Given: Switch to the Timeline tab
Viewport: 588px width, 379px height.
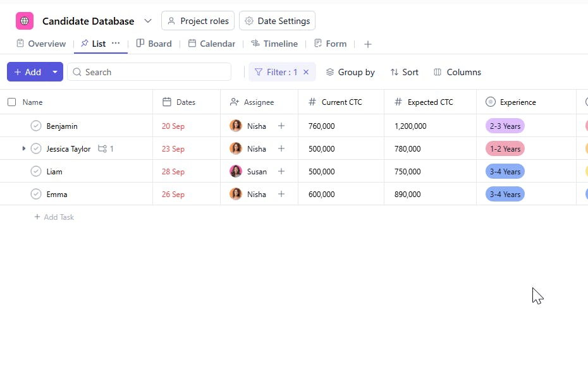Looking at the screenshot, I should (274, 44).
